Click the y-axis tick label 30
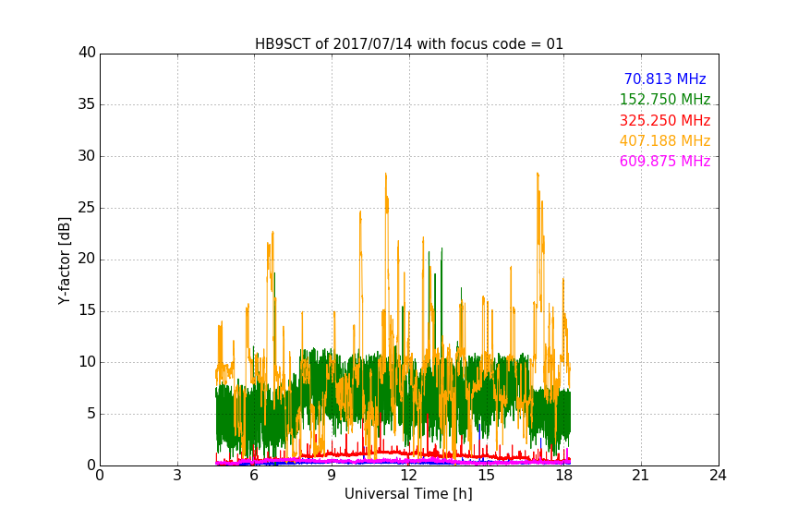The image size is (798, 532). [87, 156]
